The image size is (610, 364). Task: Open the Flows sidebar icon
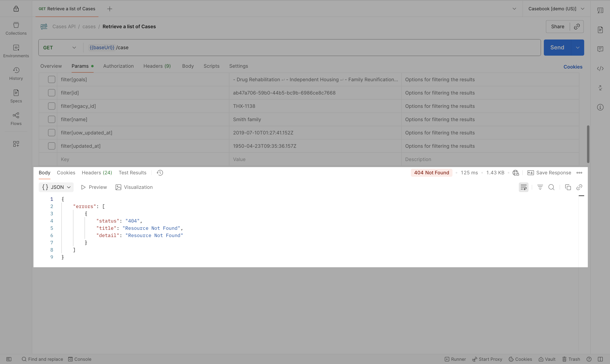click(x=16, y=119)
